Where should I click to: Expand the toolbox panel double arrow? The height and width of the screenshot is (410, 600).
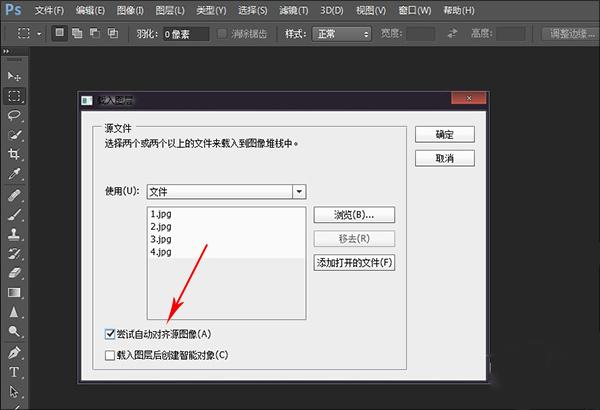point(6,51)
